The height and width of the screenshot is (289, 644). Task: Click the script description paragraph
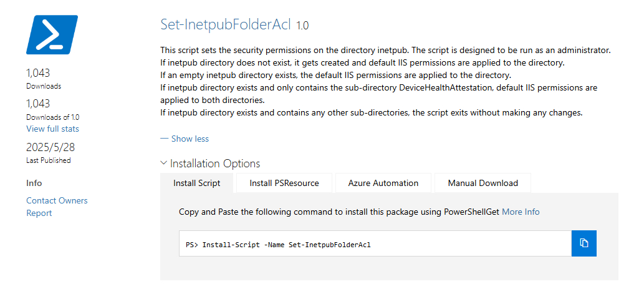[x=386, y=81]
